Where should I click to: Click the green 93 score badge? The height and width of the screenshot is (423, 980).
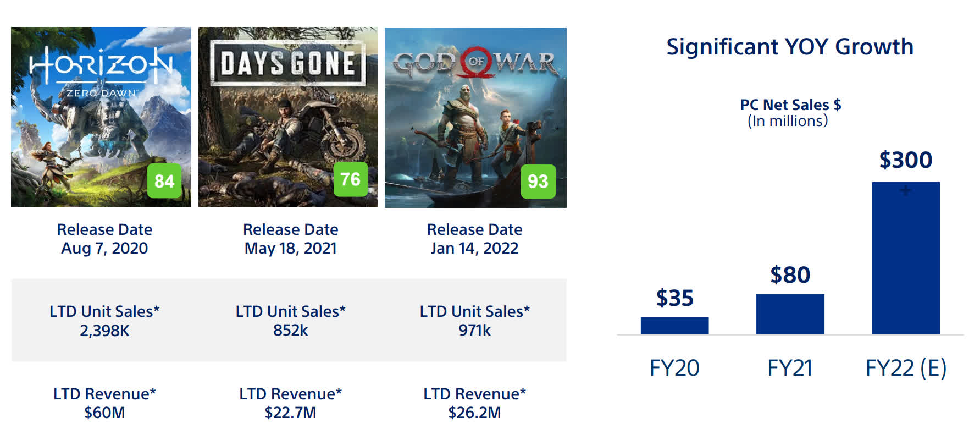(538, 181)
